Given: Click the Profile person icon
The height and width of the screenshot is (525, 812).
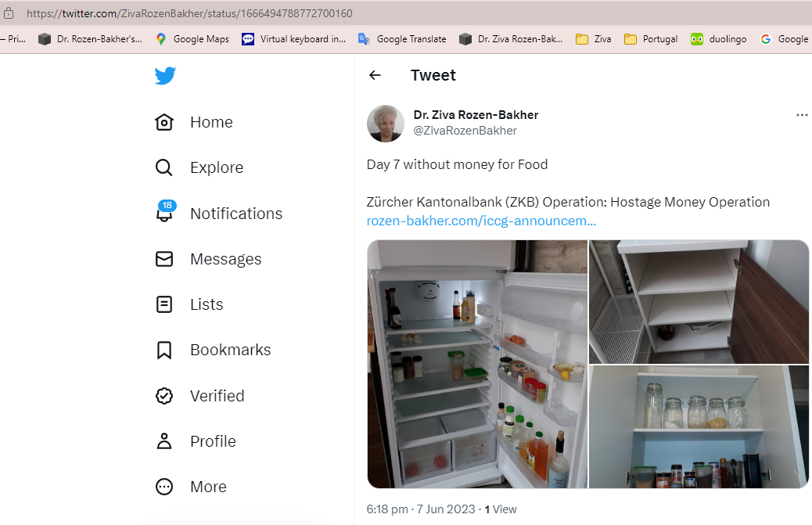Looking at the screenshot, I should pyautogui.click(x=164, y=441).
